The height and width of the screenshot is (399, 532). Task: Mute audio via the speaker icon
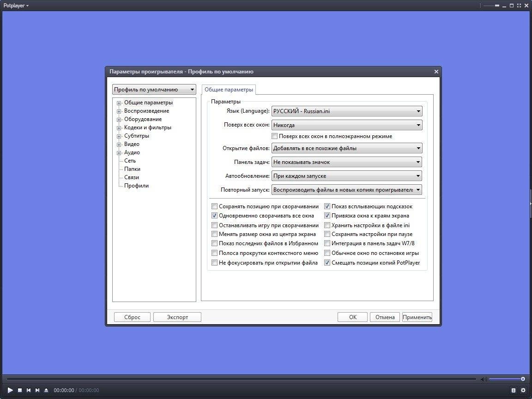[484, 379]
